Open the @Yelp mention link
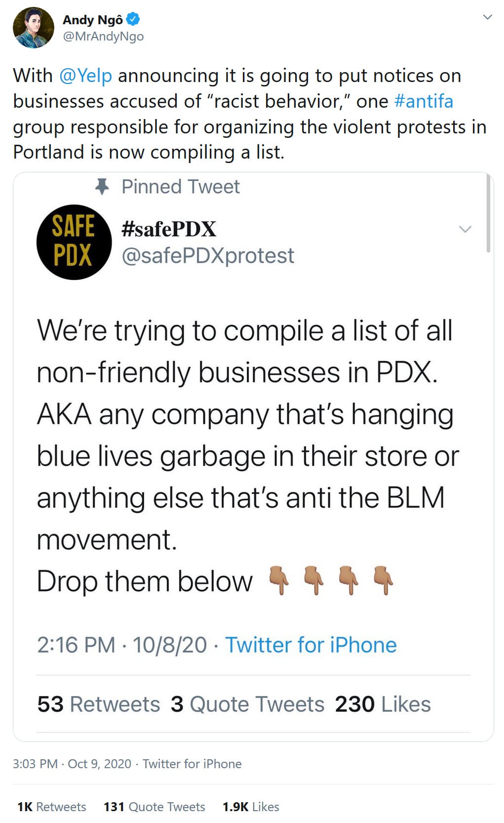The width and height of the screenshot is (504, 823). tap(85, 76)
